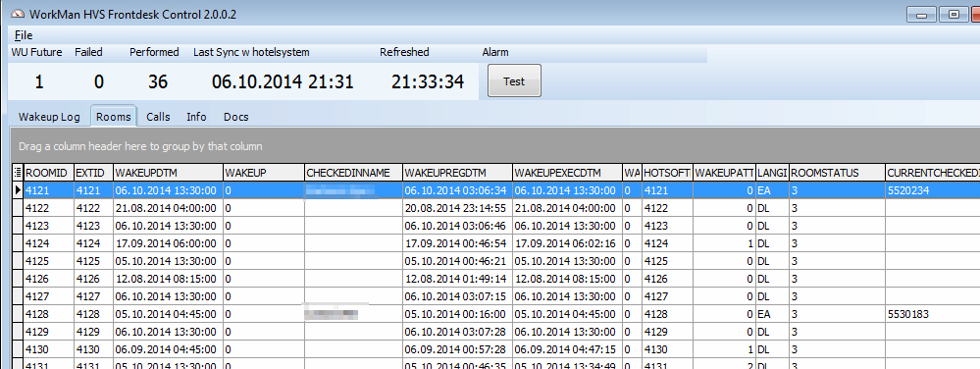Sort by the ROOMID column header
Viewport: 980px width, 369px height.
click(x=48, y=173)
